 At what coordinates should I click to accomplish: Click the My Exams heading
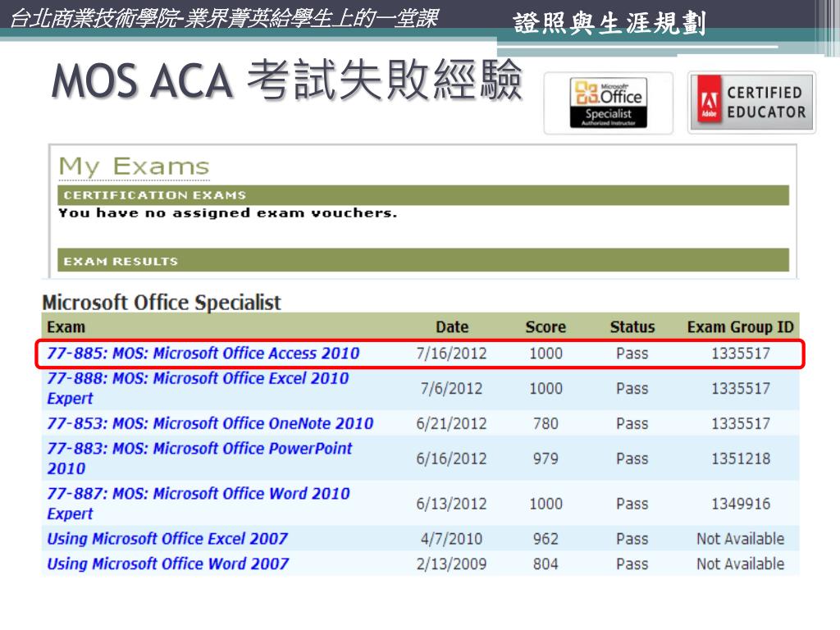(x=134, y=167)
